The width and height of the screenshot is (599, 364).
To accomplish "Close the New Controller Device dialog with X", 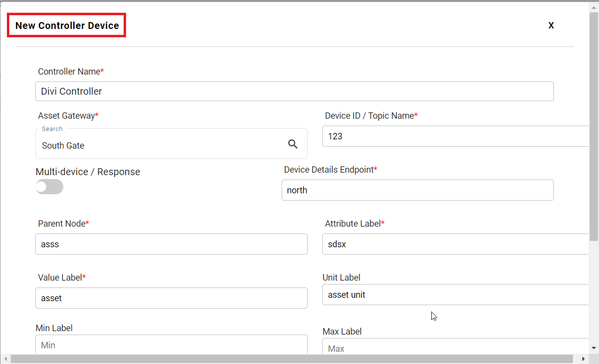I will pyautogui.click(x=551, y=26).
